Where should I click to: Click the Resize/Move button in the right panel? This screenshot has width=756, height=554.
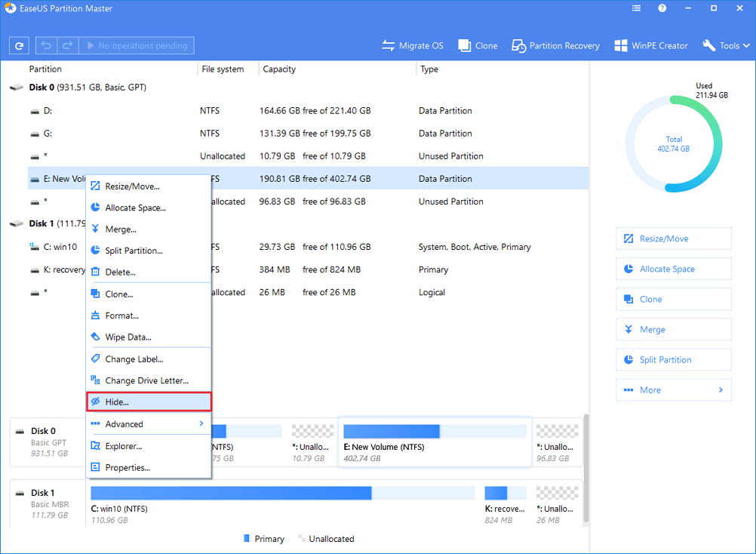(x=674, y=239)
